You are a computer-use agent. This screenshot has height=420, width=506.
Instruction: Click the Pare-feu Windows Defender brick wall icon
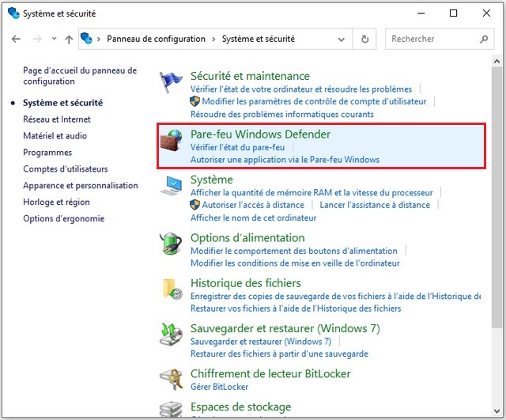[171, 141]
